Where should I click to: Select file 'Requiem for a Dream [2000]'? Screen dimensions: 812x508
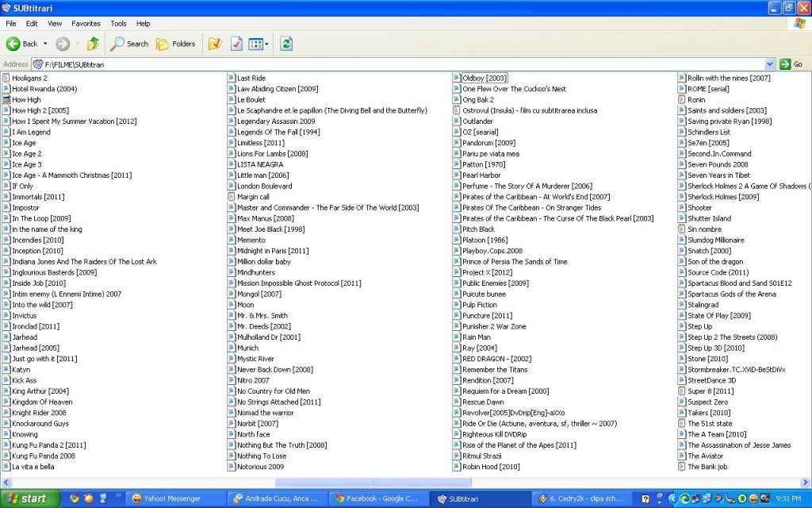point(505,391)
